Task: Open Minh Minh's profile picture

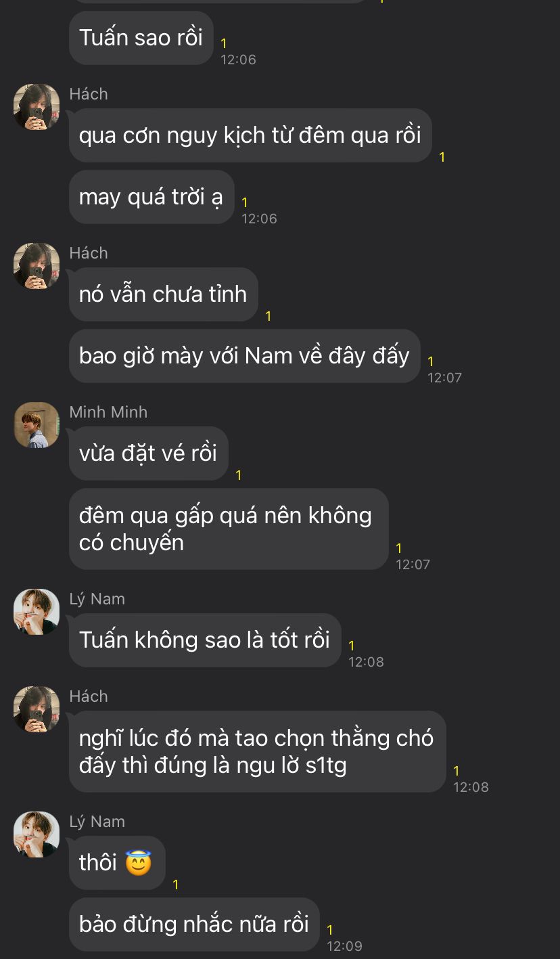Action: [37, 425]
